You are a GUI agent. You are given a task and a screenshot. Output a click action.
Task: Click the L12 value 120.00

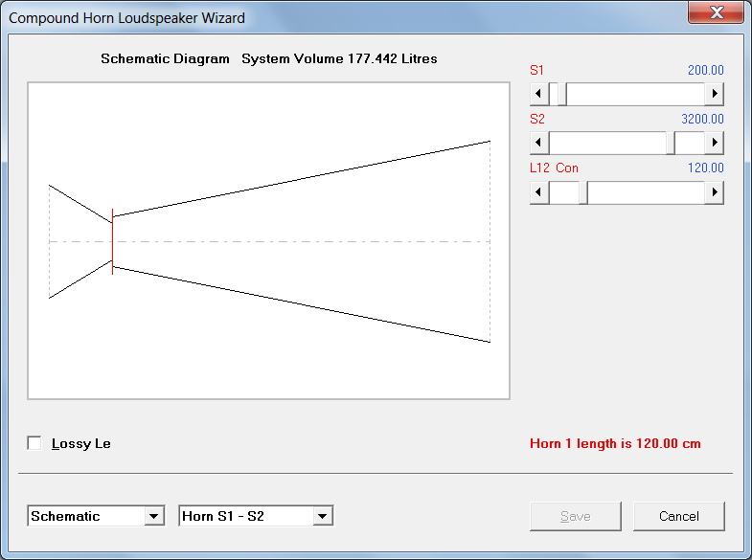tap(705, 168)
